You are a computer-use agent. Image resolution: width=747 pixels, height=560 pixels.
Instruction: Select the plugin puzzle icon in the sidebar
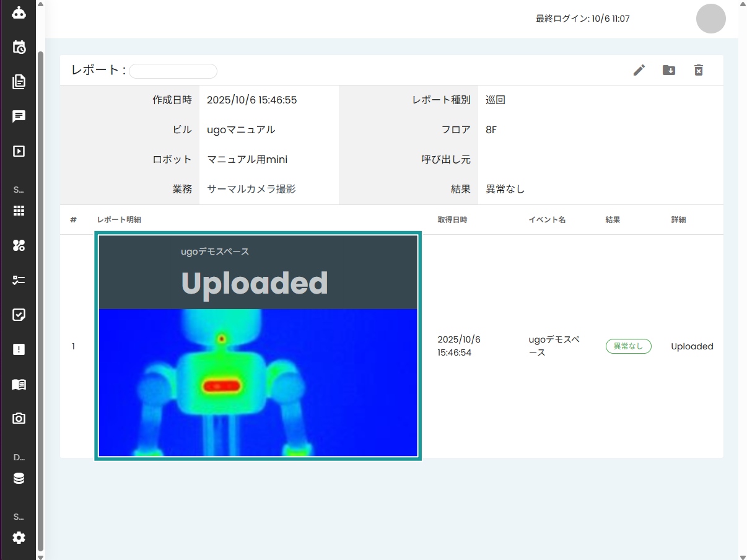coord(18,245)
